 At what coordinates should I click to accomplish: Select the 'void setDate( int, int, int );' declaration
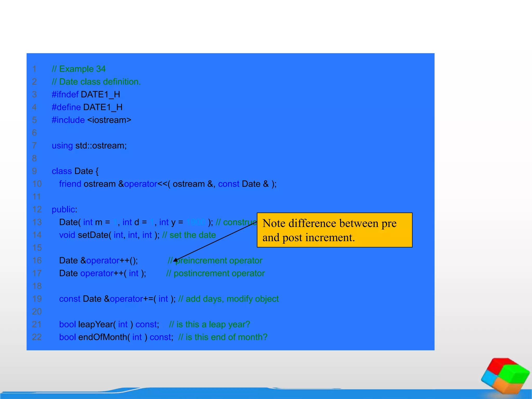tap(109, 235)
